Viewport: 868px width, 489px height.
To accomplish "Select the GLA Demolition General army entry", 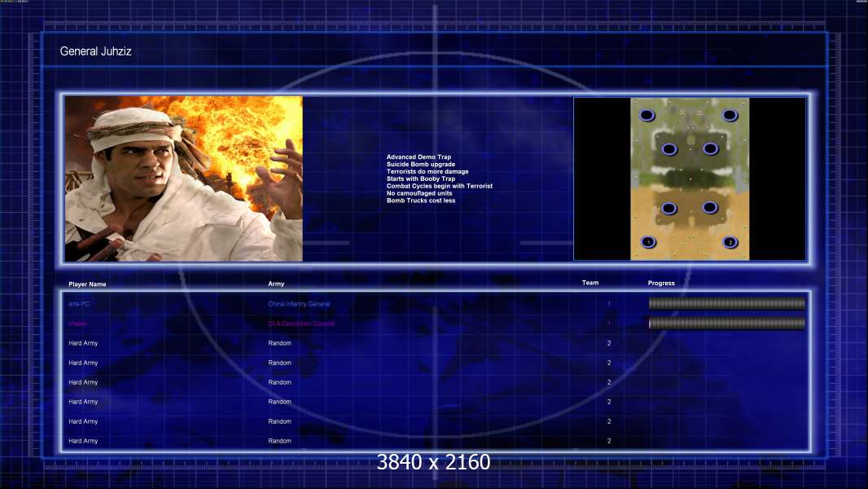I will (x=302, y=324).
